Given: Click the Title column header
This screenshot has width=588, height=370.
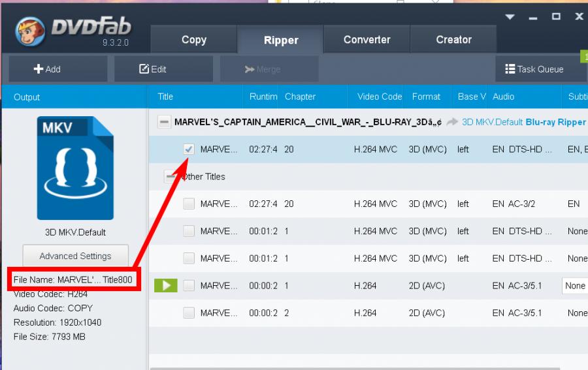Looking at the screenshot, I should tap(195, 97).
